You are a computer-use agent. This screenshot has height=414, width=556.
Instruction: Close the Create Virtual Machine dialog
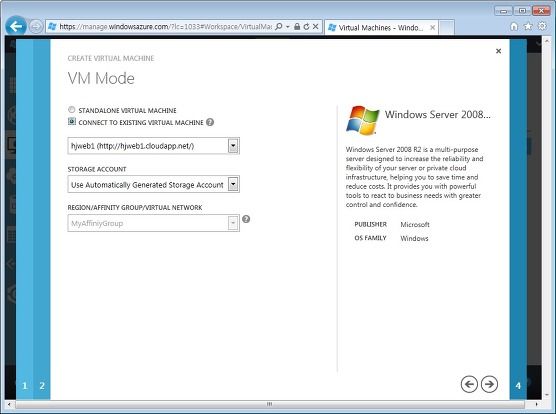pos(498,51)
